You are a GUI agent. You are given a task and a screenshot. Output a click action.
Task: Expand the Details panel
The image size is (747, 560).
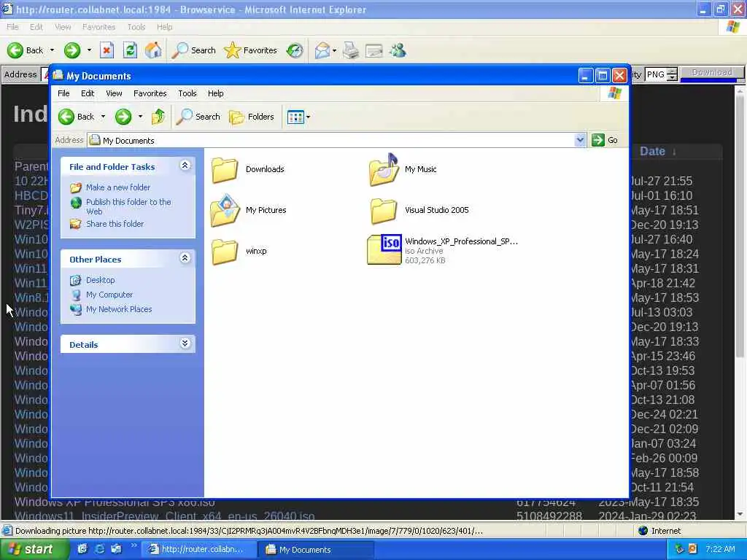pos(185,343)
